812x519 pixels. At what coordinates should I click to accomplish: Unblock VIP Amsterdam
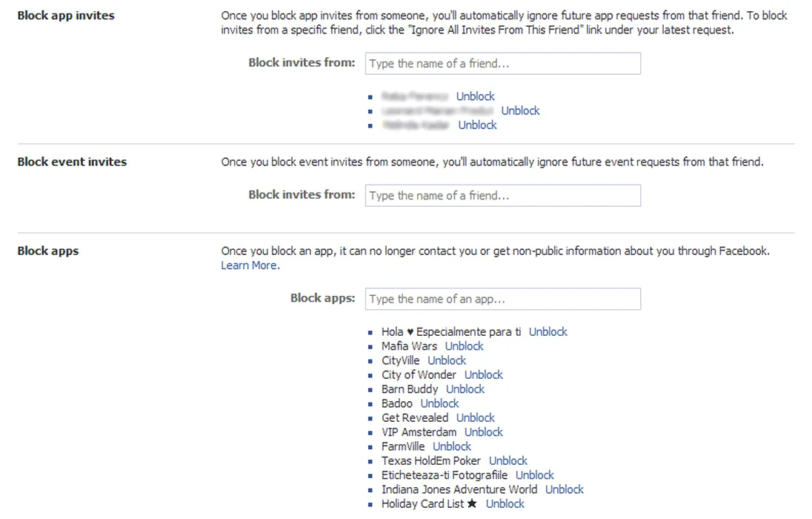483,432
